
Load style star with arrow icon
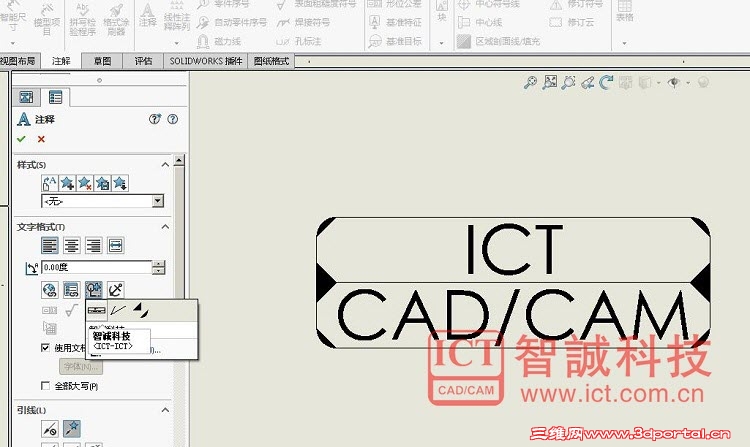pyautogui.click(x=120, y=183)
